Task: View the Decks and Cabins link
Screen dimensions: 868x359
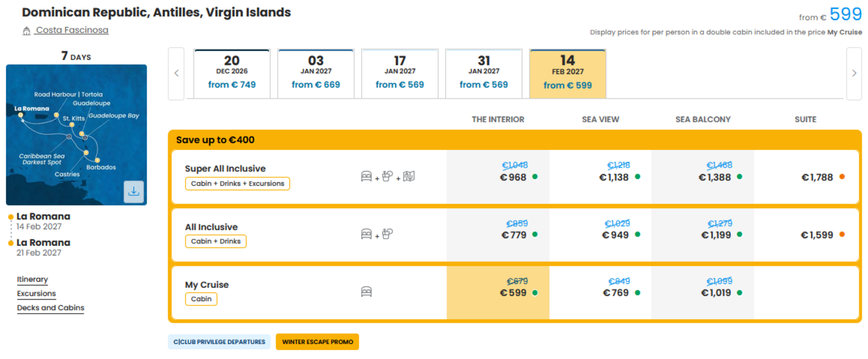Action: (x=51, y=308)
